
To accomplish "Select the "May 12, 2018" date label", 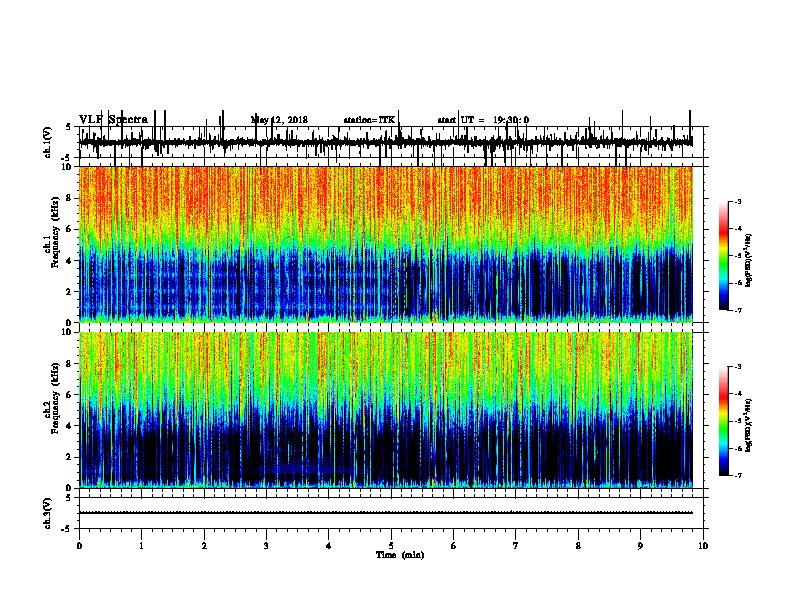I will tap(279, 120).
